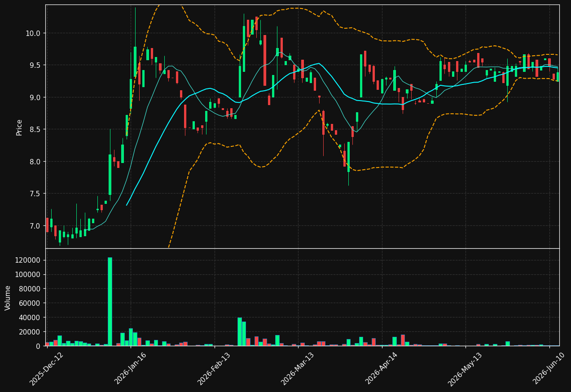571x392 pixels.
Task: Click the 2026-Jan-16 date label
Action: point(131,369)
